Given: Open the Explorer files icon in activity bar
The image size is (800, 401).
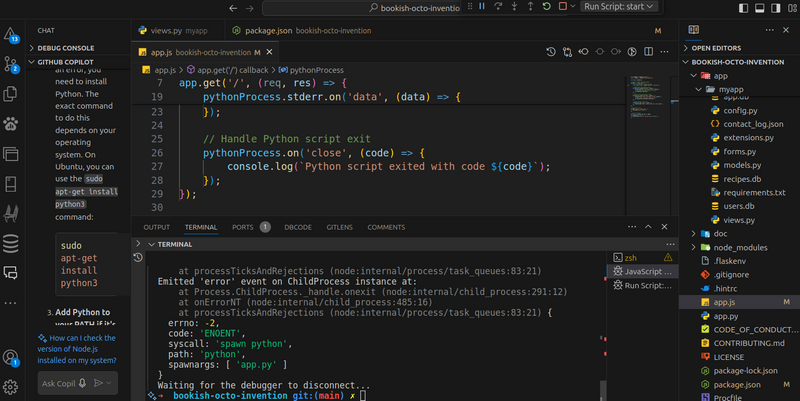Looking at the screenshot, I should 10,94.
